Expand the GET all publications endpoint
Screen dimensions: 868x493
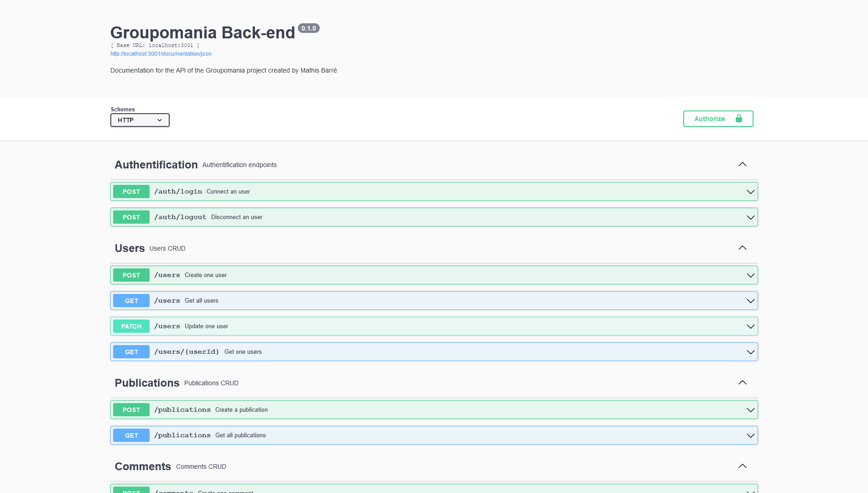click(x=750, y=435)
